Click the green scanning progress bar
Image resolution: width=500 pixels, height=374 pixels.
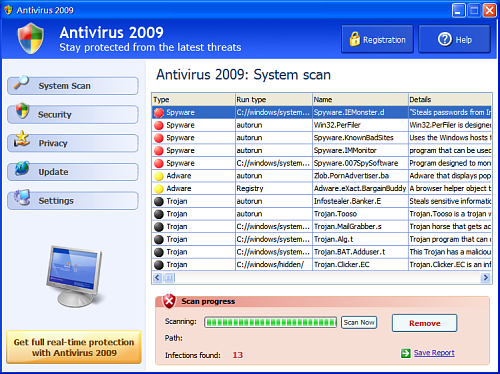point(270,322)
